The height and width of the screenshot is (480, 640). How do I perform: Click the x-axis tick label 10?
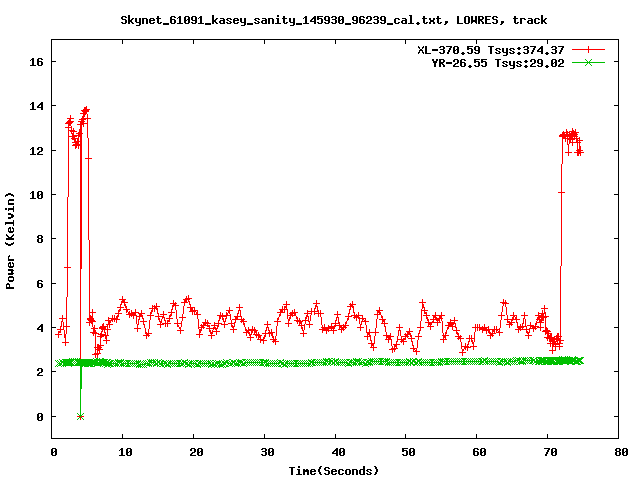coord(123,452)
